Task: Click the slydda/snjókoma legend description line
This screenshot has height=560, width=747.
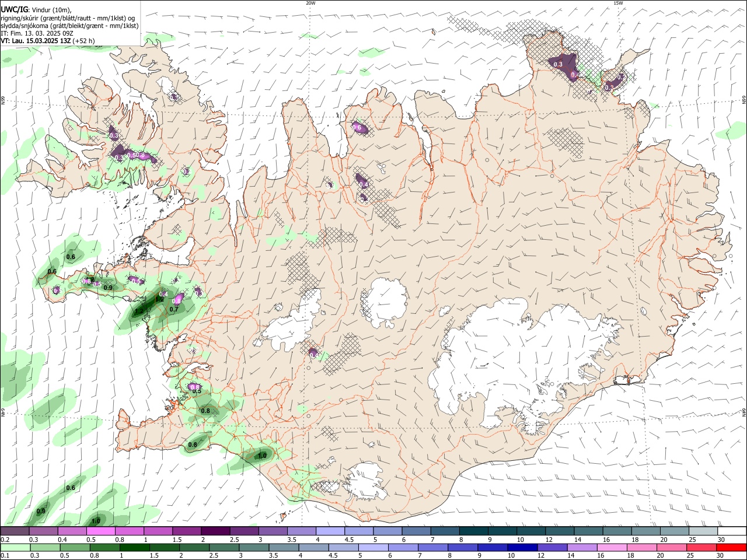Action: [x=69, y=26]
